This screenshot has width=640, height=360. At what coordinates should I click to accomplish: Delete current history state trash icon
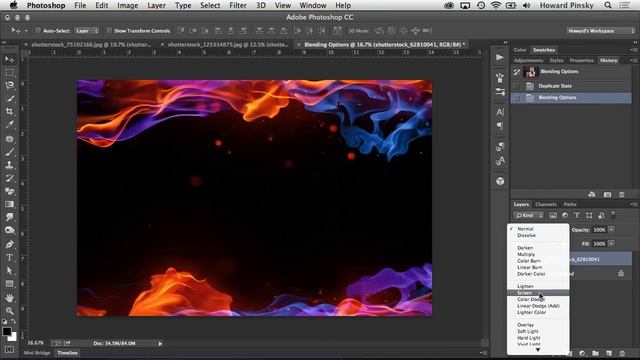pos(622,195)
